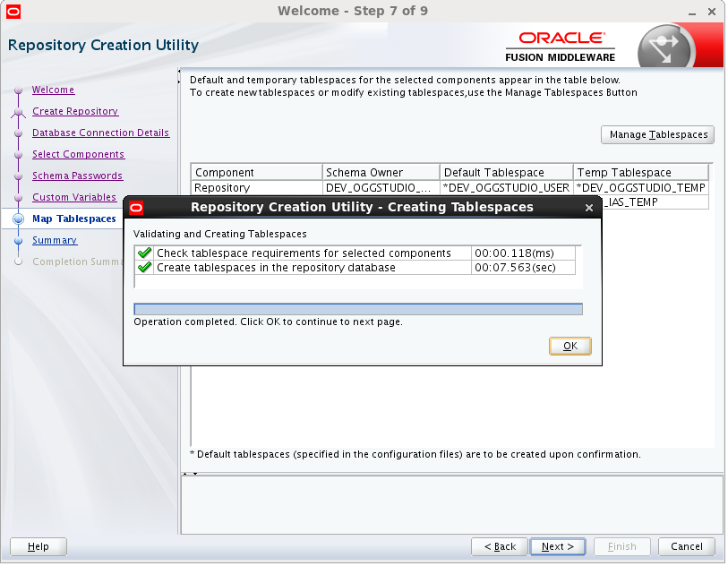Click OK to continue to next page
Screen dimensions: 728x566
pyautogui.click(x=570, y=346)
